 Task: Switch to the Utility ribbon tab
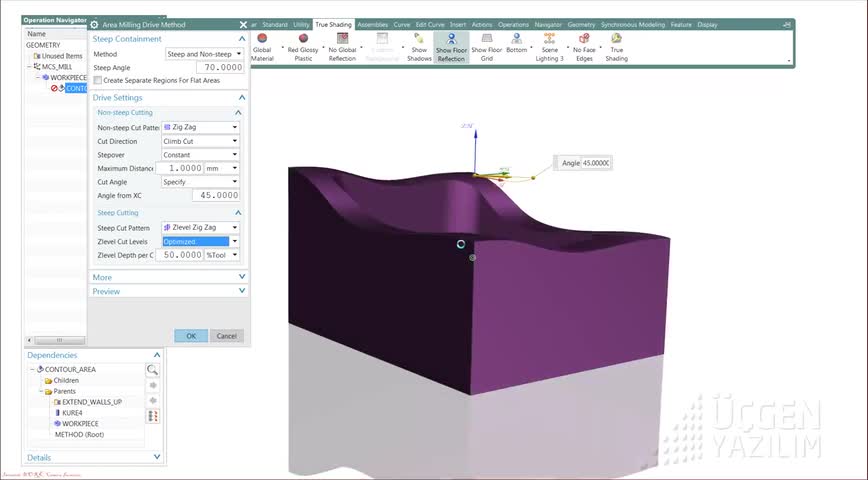tap(301, 25)
